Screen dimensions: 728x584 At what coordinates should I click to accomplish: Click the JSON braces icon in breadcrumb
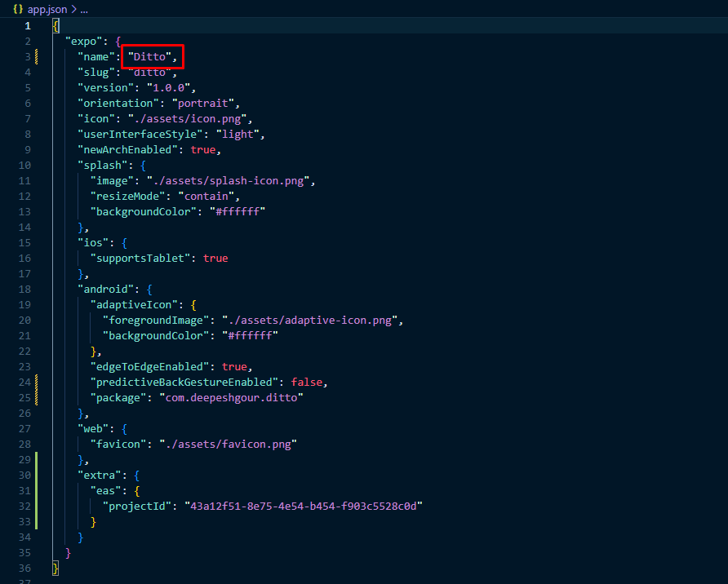pos(17,9)
